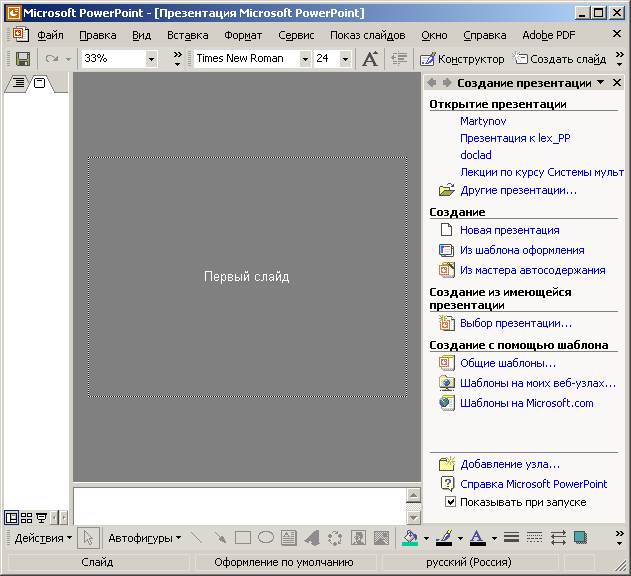
Task: Go back in task pane
Action: (432, 83)
